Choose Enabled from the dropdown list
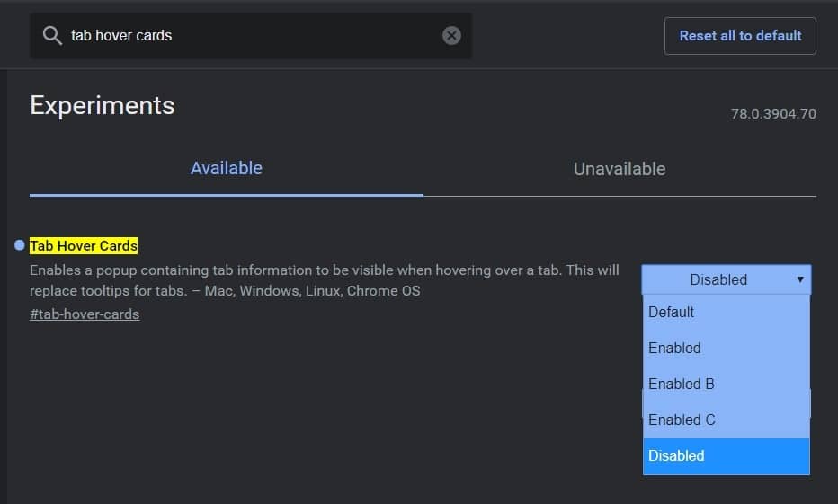This screenshot has width=838, height=504. [x=727, y=348]
